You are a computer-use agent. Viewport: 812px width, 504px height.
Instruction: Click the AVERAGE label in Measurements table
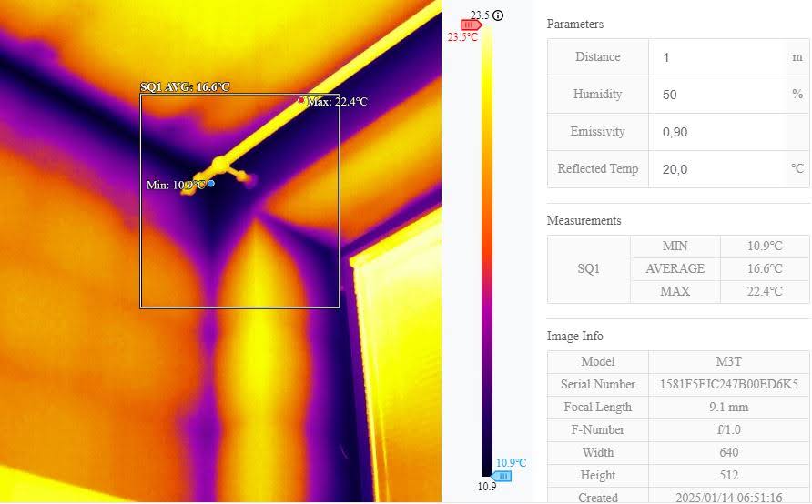[x=675, y=268]
